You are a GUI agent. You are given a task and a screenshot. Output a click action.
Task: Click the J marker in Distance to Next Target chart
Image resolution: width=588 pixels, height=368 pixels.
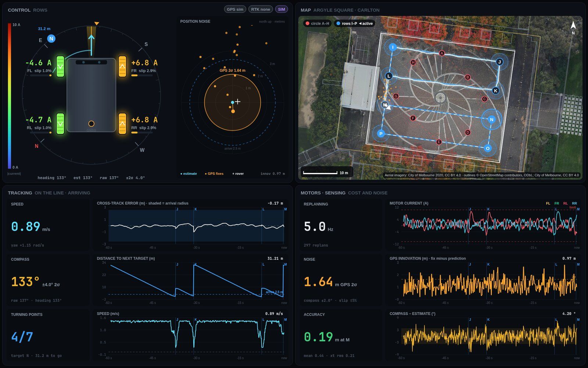[x=177, y=265]
